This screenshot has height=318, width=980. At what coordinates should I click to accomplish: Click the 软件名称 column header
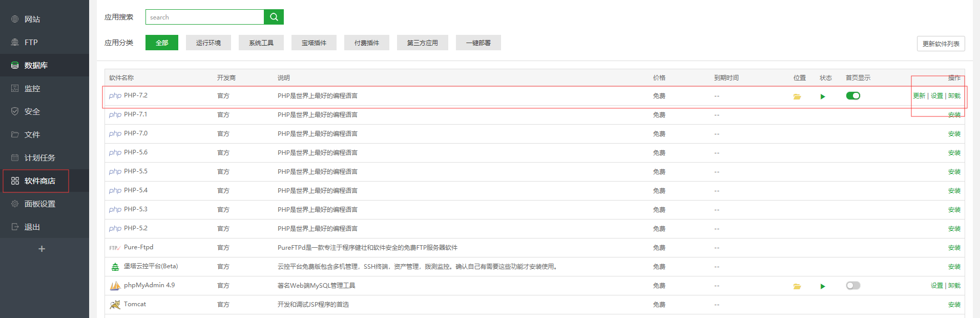pos(121,78)
